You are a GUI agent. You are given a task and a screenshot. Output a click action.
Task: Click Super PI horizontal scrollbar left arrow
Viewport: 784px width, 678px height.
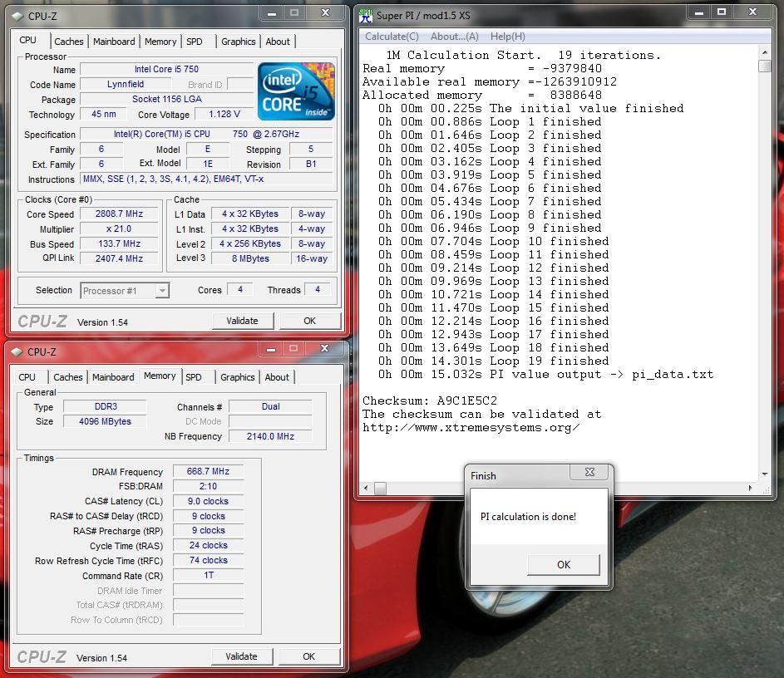(367, 488)
